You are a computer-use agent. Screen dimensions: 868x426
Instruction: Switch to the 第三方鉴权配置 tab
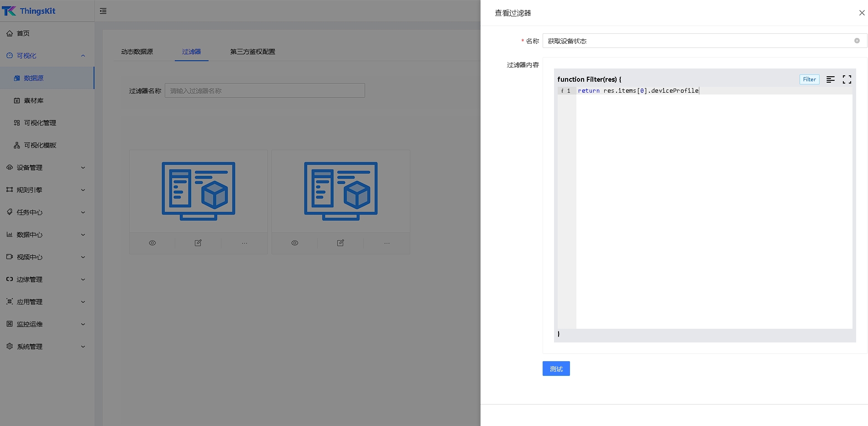252,52
